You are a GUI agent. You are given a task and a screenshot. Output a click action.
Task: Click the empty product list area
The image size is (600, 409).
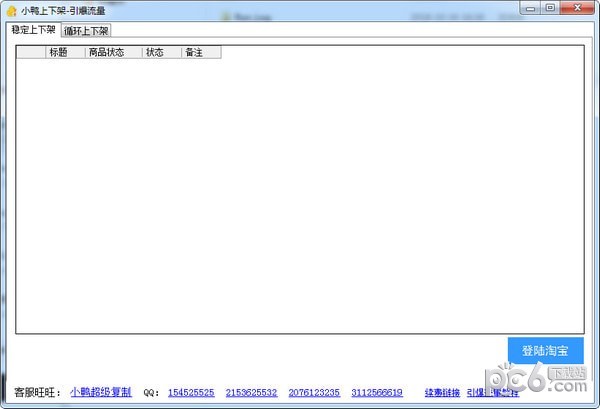tap(300, 200)
